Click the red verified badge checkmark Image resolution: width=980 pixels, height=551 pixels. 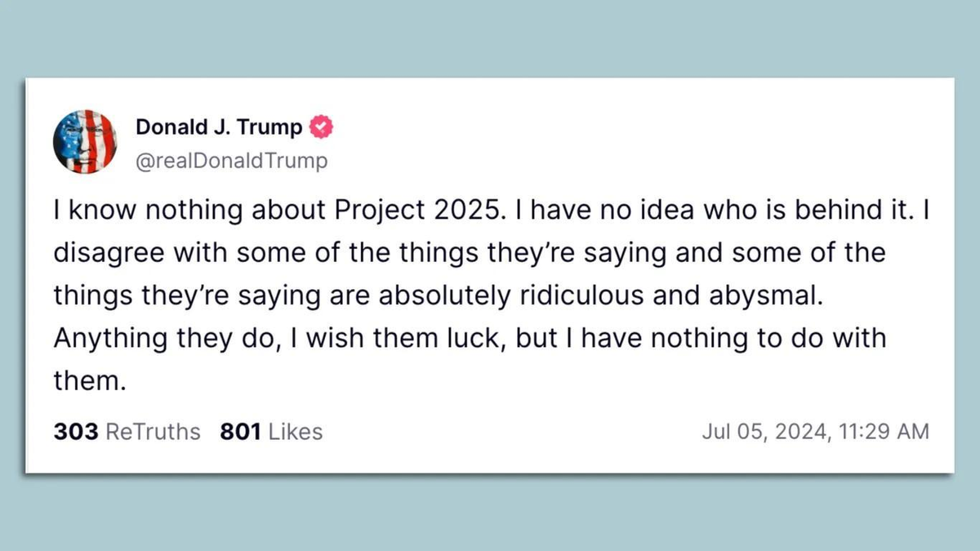pyautogui.click(x=322, y=128)
